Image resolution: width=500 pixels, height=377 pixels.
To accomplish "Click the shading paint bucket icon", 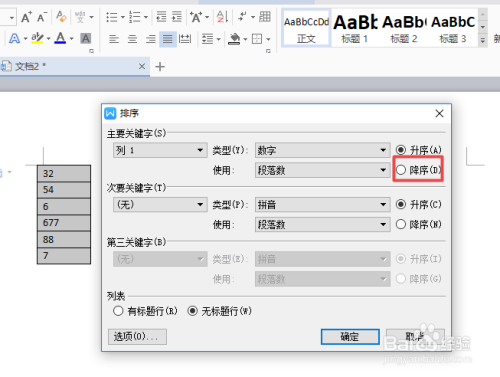I will tap(234, 39).
